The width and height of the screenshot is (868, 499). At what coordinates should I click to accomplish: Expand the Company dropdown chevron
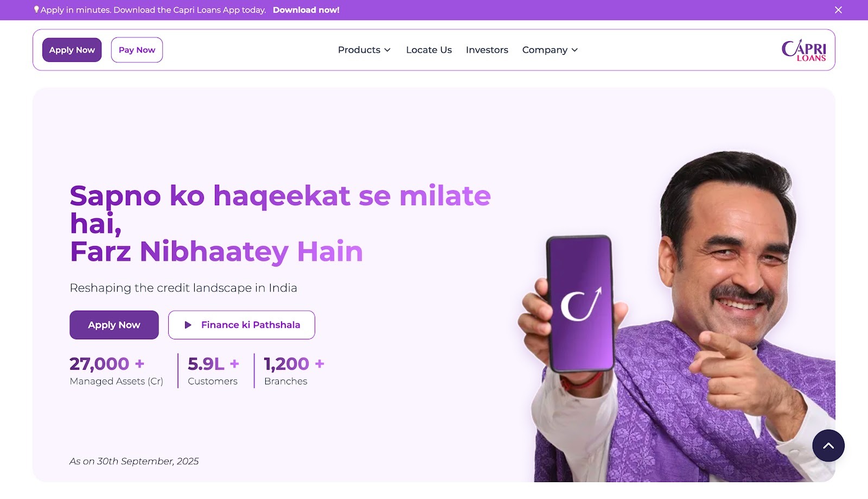coord(575,50)
